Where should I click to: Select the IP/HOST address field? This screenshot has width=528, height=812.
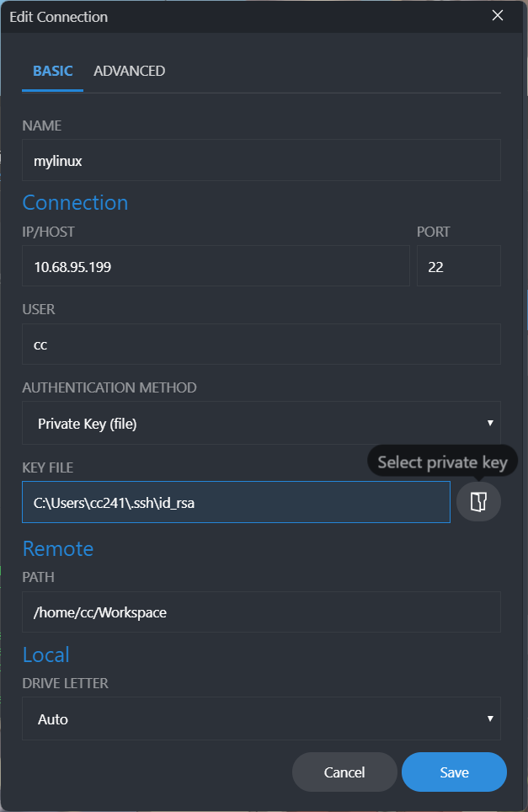(216, 265)
